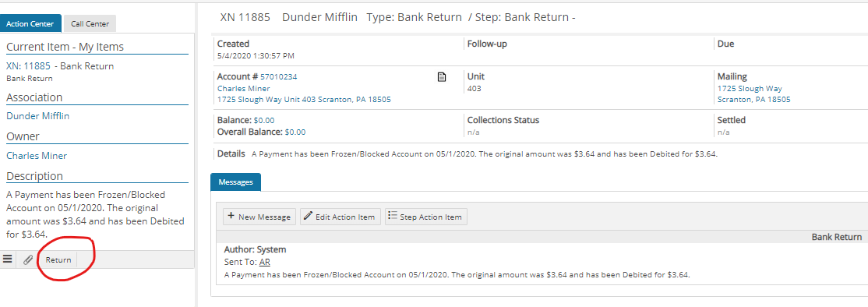Click the list icon on Step Action Item
Viewport: 868px width, 307px height.
[x=393, y=217]
